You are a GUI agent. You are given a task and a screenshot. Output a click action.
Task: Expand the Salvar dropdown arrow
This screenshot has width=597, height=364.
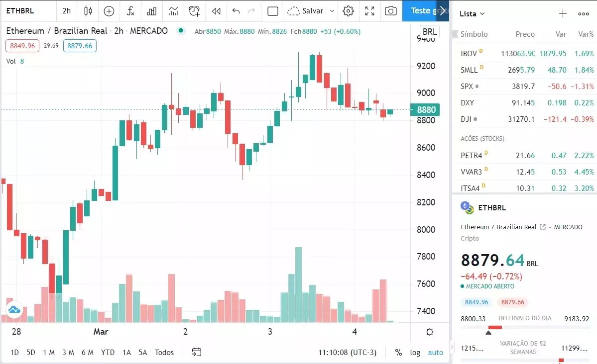coord(332,11)
